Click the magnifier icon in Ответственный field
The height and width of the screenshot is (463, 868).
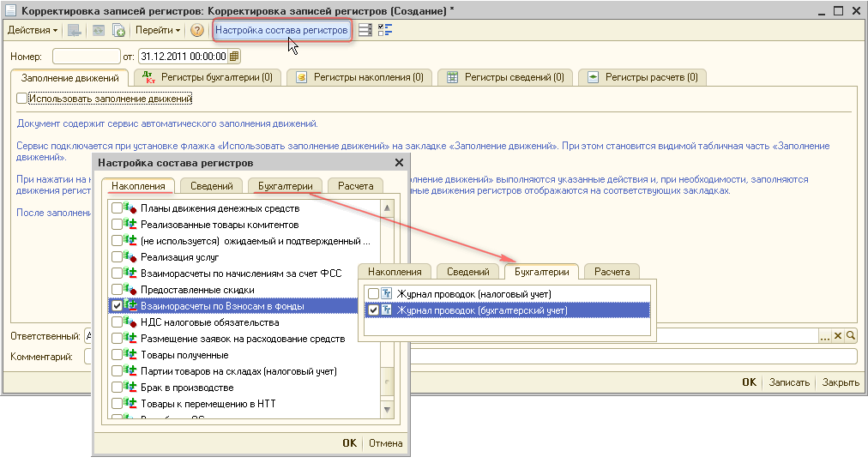pyautogui.click(x=851, y=336)
